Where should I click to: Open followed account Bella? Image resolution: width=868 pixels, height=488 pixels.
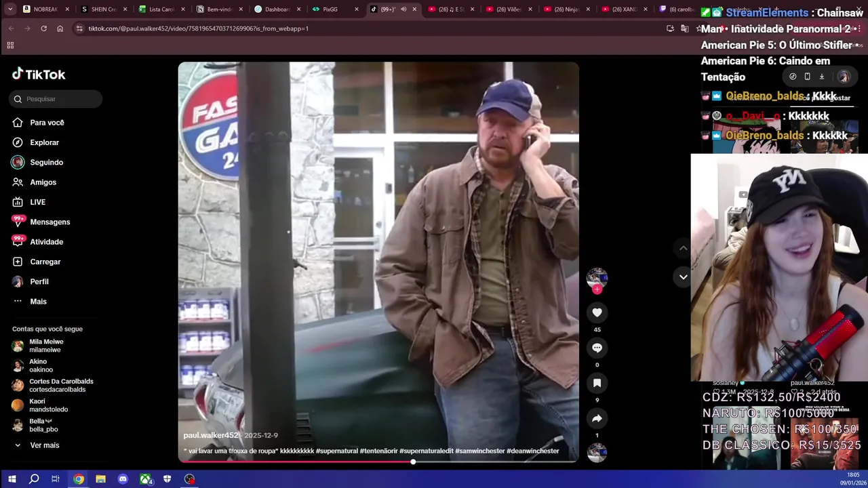35,425
